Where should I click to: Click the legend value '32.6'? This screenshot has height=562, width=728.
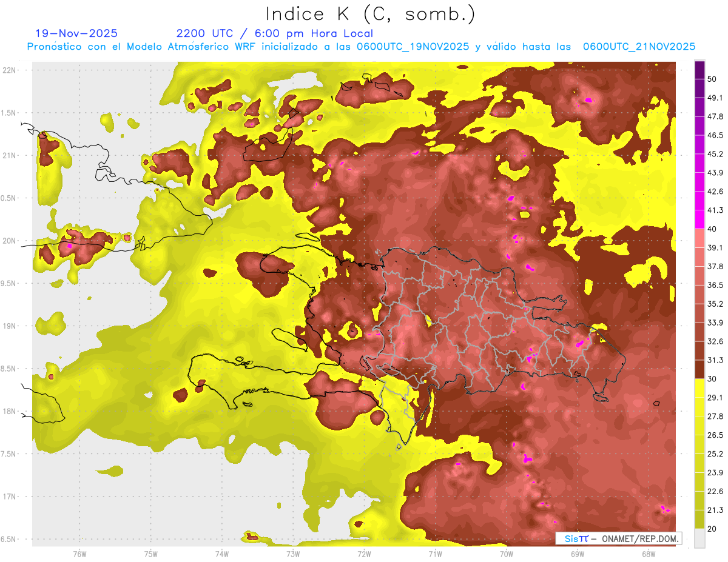pyautogui.click(x=715, y=341)
